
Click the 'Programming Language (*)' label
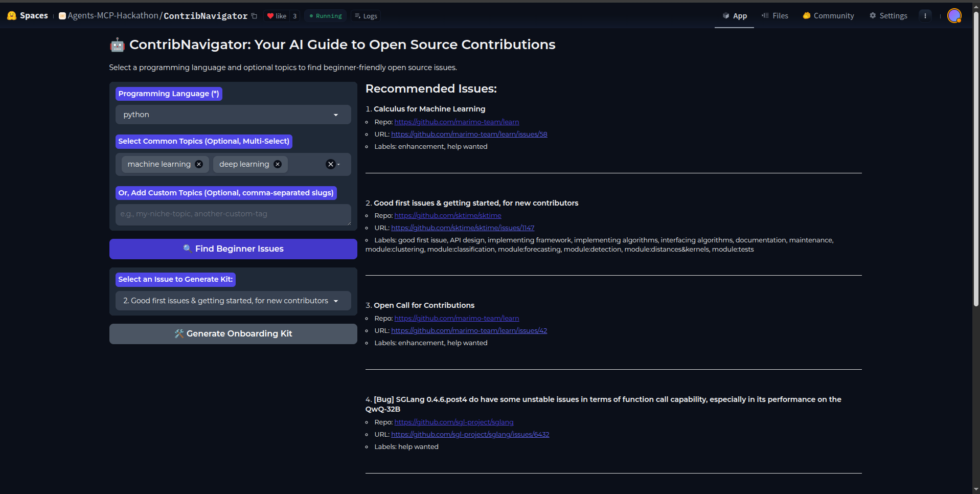click(169, 94)
